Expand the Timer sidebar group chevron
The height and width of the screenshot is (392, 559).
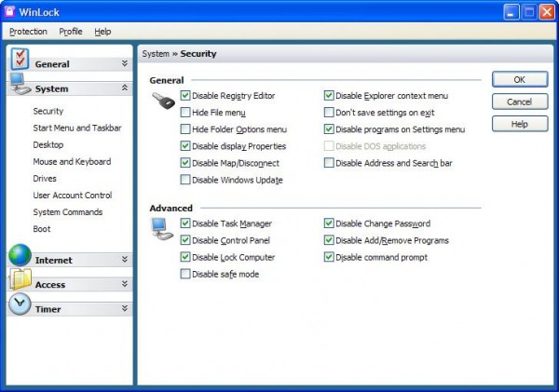tap(125, 308)
